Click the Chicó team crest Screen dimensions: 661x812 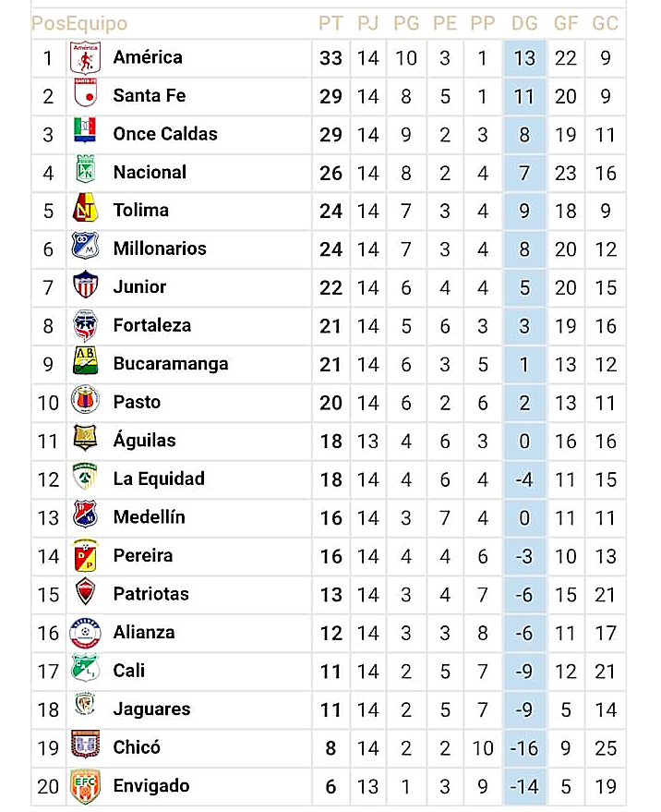(x=85, y=747)
